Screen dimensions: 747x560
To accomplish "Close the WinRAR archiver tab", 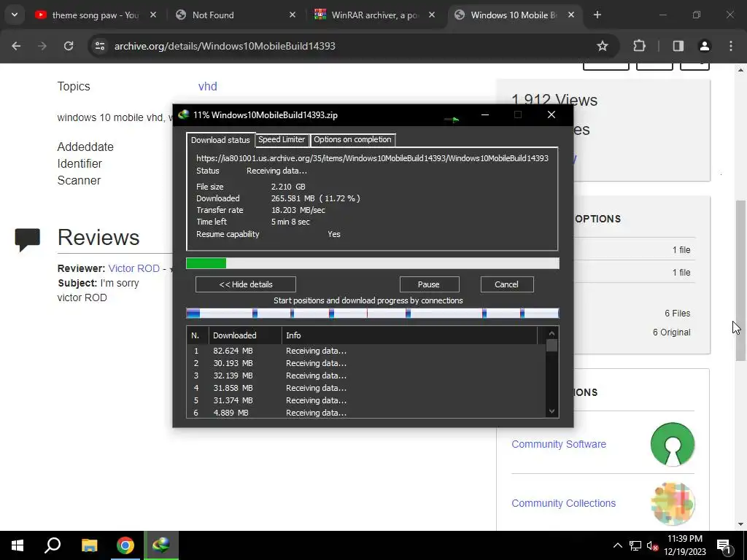I will (432, 15).
